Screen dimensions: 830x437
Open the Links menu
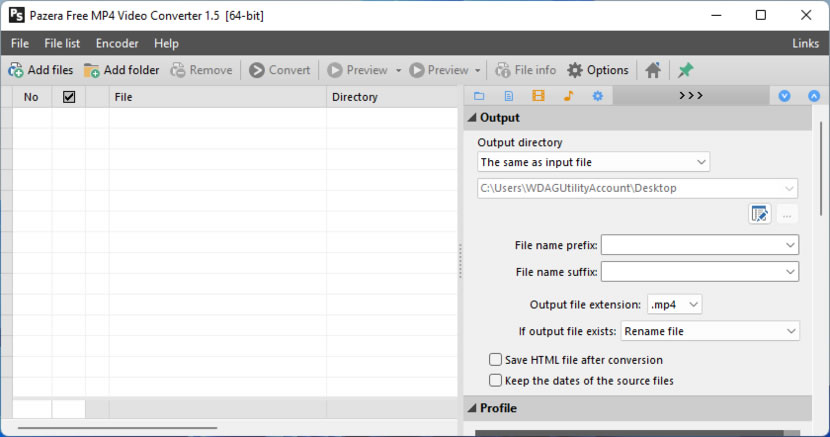[805, 43]
